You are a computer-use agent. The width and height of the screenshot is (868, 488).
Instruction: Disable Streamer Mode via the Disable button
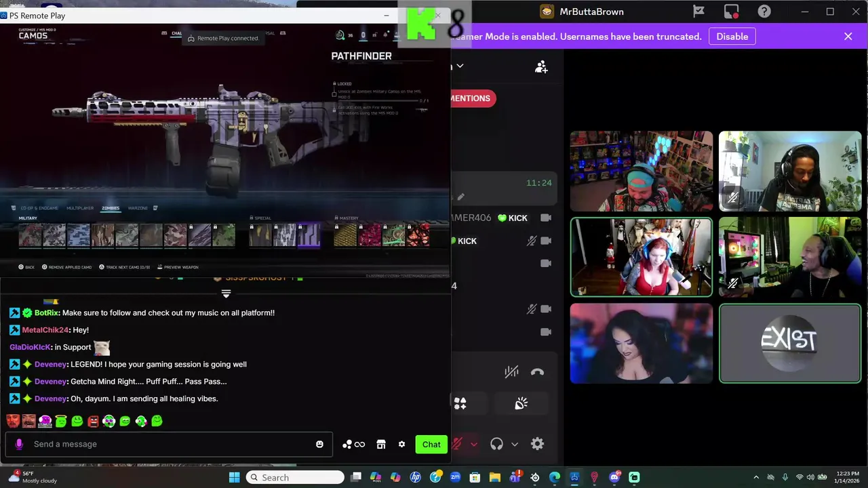732,37
